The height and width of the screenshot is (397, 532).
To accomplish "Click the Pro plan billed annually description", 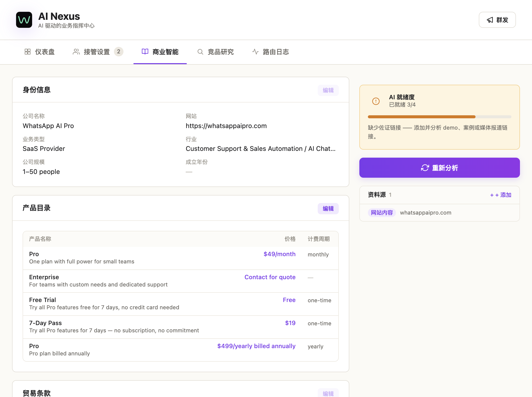I will pyautogui.click(x=59, y=354).
